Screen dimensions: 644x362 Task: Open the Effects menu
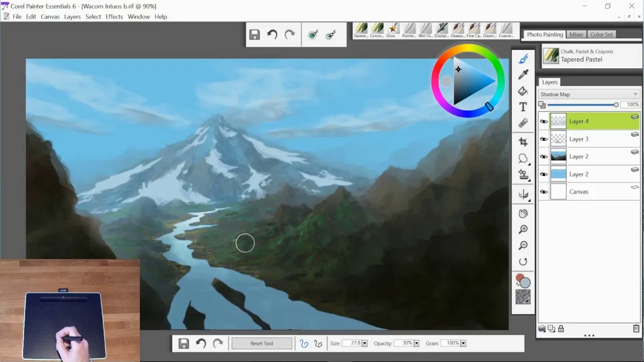[114, 17]
